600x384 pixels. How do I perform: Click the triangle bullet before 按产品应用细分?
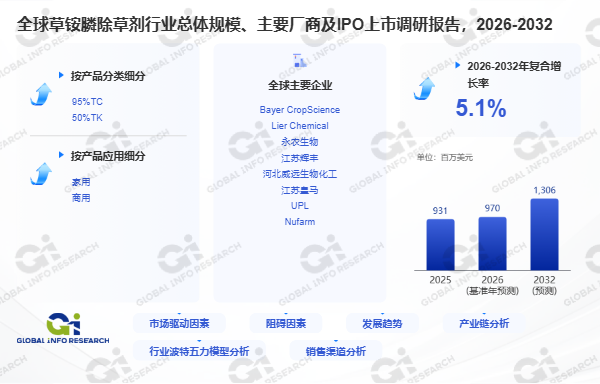click(x=61, y=155)
